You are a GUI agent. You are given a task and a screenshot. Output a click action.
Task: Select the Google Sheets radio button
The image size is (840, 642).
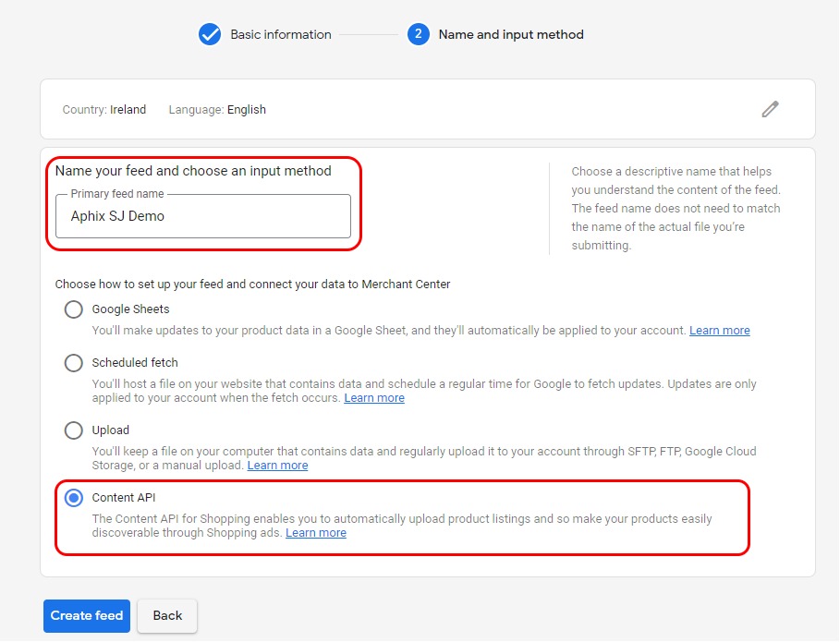[74, 309]
